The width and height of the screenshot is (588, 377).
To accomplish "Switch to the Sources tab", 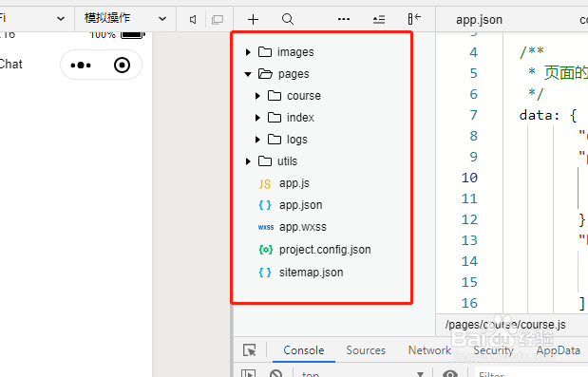I will click(366, 350).
